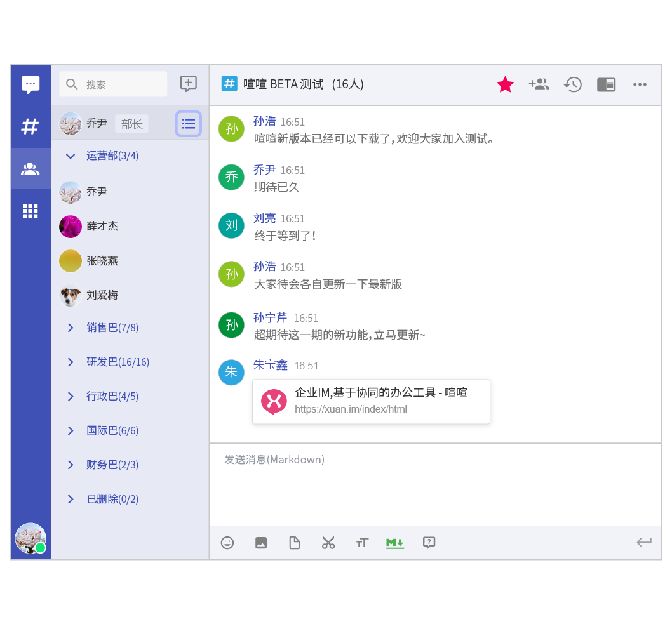Open the apps grid icon in sidebar
The width and height of the screenshot is (672, 624).
pyautogui.click(x=30, y=211)
